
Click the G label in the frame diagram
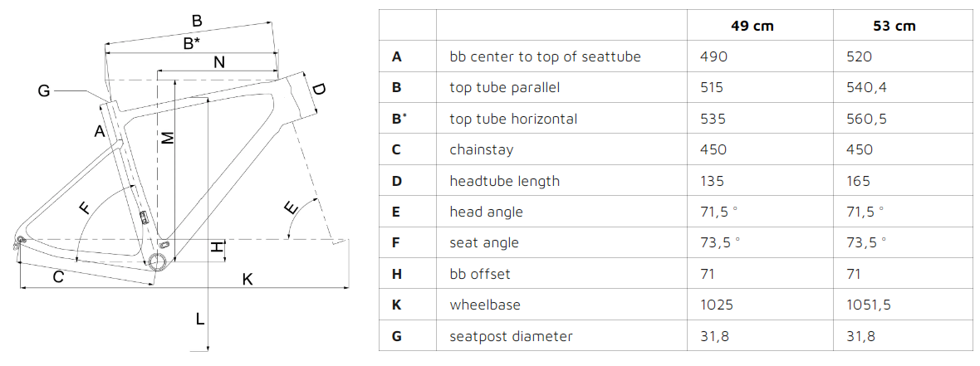(x=44, y=91)
